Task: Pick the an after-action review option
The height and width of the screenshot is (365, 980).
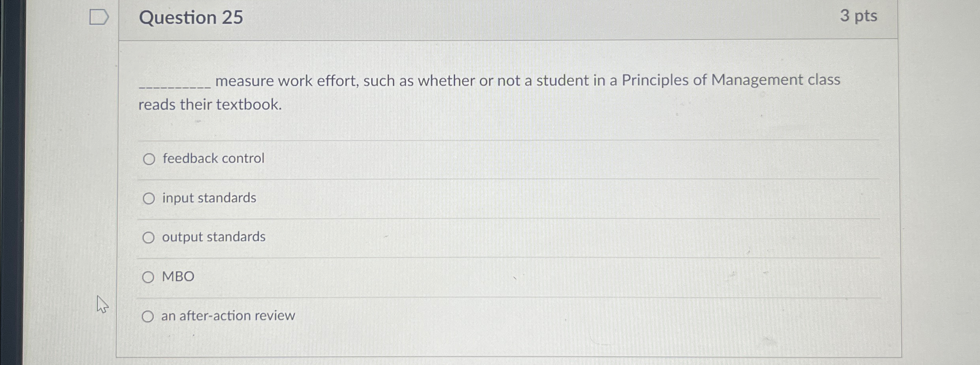Action: pyautogui.click(x=149, y=316)
